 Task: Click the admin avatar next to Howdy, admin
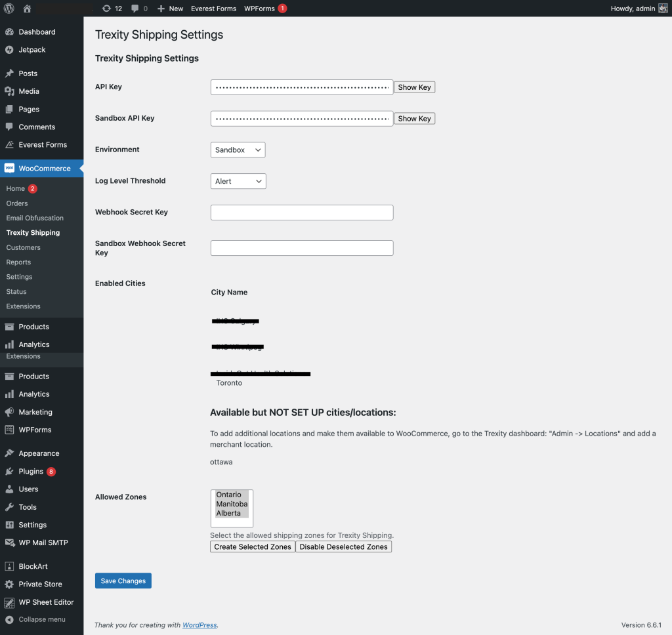[x=663, y=9]
